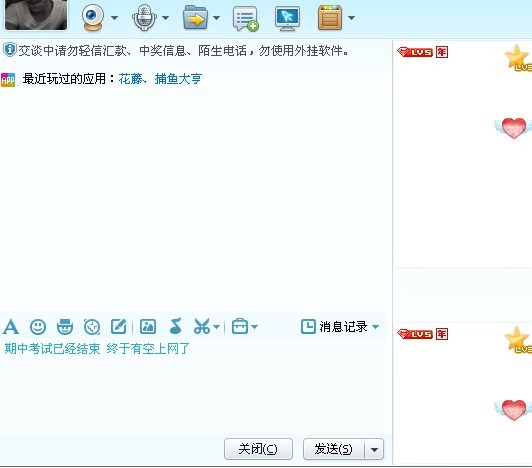Open font settings with the A icon
This screenshot has height=468, width=532.
[11, 327]
